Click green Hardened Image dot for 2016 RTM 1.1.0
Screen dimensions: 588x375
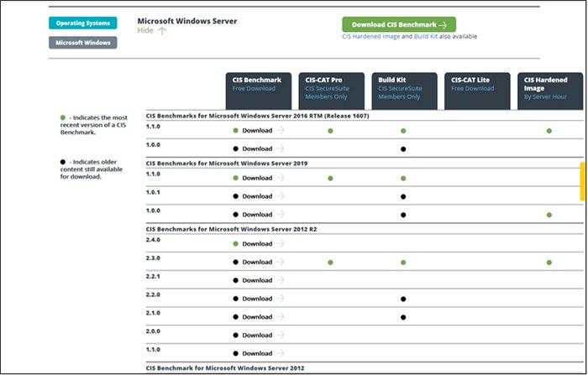(549, 131)
